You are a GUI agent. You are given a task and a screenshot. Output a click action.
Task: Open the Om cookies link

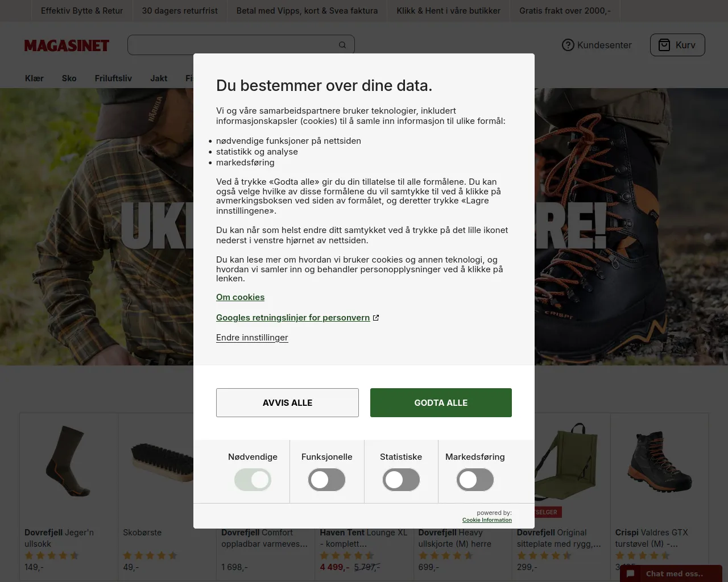(x=240, y=297)
